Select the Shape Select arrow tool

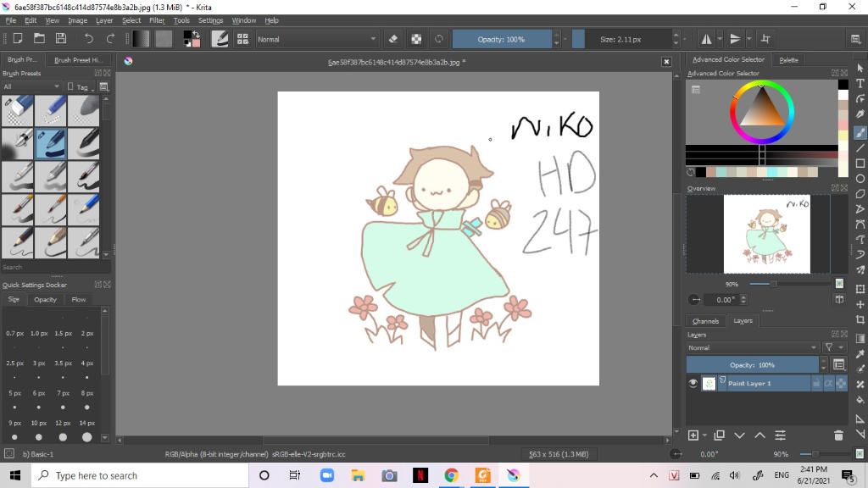tap(860, 68)
